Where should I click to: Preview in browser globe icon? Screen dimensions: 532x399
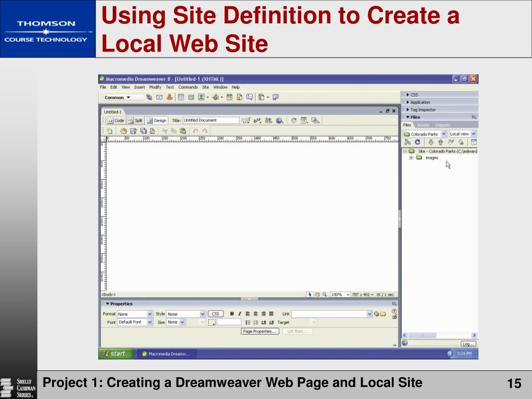click(x=279, y=121)
